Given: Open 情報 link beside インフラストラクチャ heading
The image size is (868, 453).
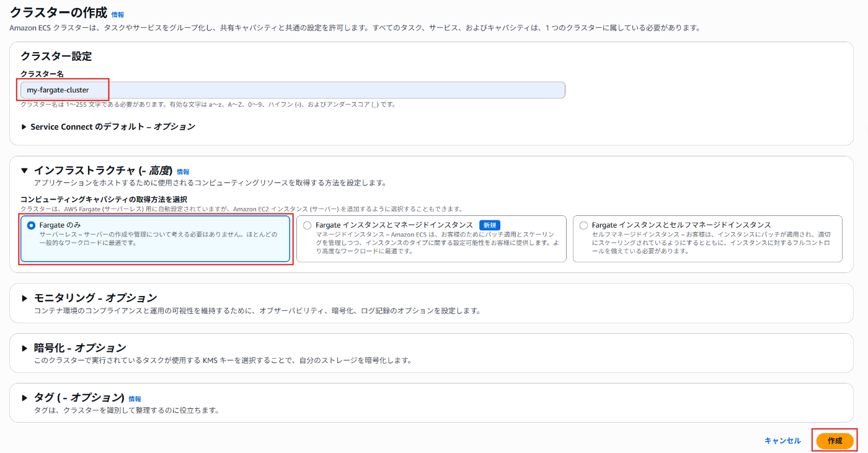Looking at the screenshot, I should coord(183,172).
